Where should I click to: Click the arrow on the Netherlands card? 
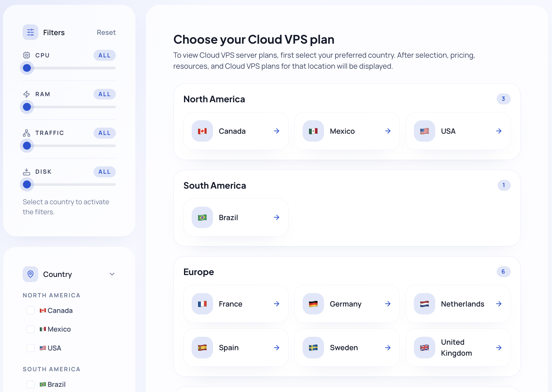point(499,304)
